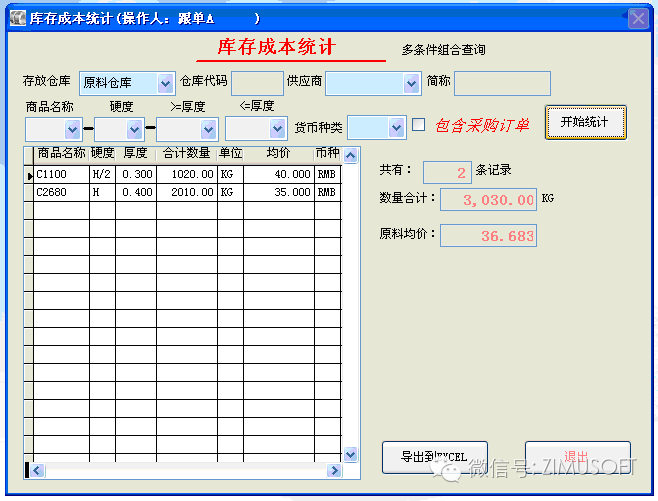Click the window icon in the title bar

[x=15, y=18]
